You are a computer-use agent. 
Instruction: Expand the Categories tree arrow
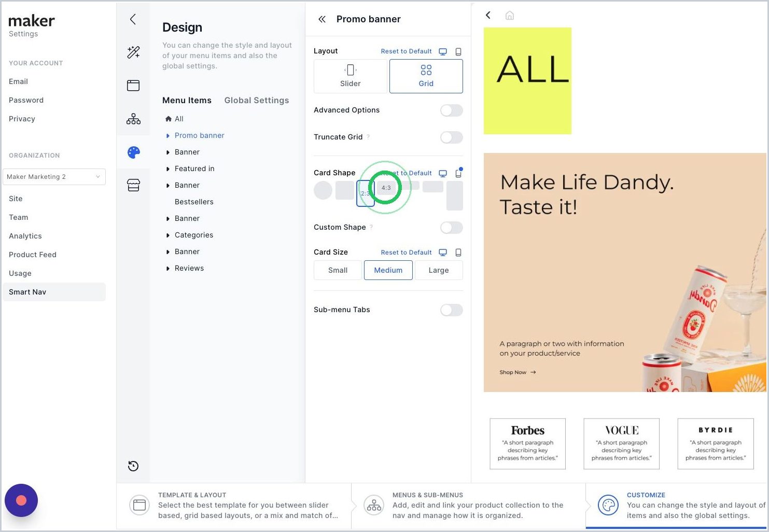pyautogui.click(x=167, y=235)
